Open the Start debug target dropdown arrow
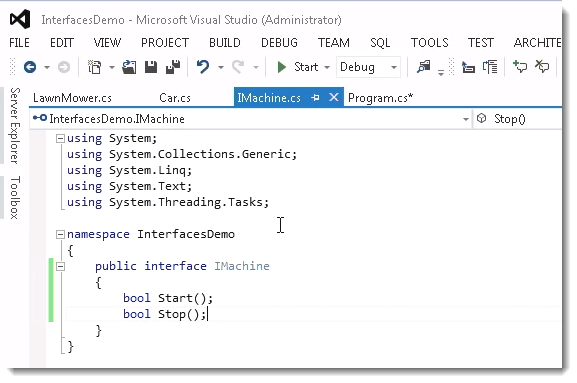Image resolution: width=577 pixels, height=383 pixels. [x=327, y=67]
